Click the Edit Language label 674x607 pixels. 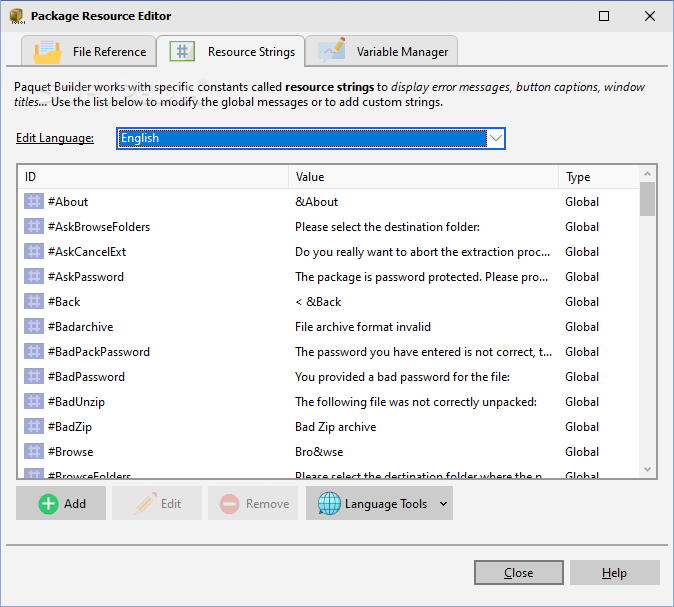(55, 138)
